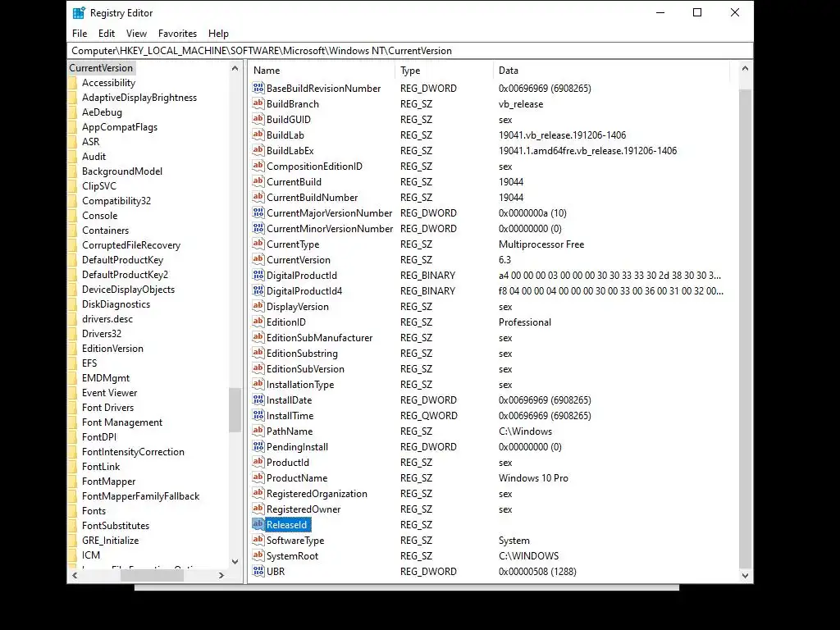Select the CompositionEditionID value name

tap(314, 167)
